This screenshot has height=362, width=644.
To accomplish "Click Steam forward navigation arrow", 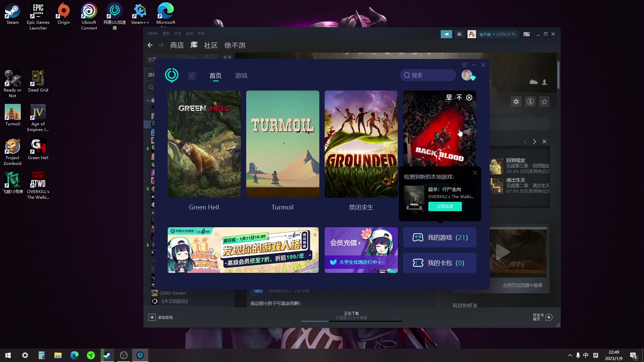I will tap(161, 45).
